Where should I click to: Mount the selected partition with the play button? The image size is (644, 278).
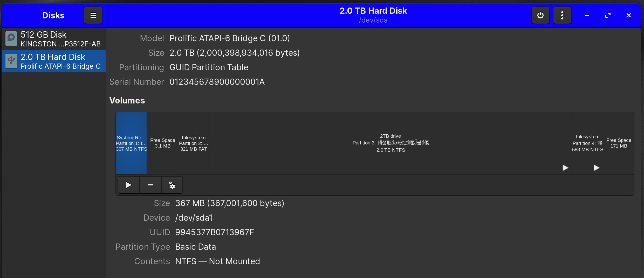(x=128, y=185)
